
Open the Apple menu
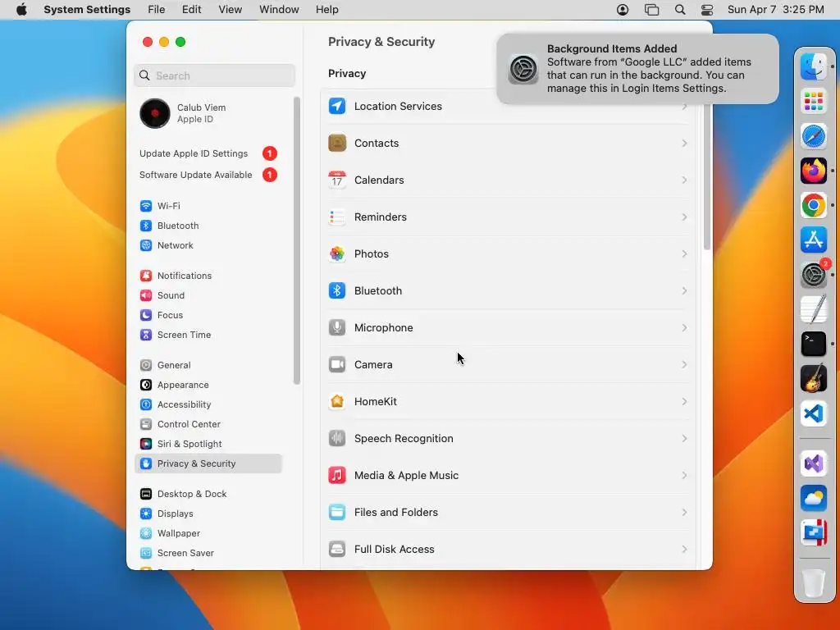pyautogui.click(x=21, y=10)
